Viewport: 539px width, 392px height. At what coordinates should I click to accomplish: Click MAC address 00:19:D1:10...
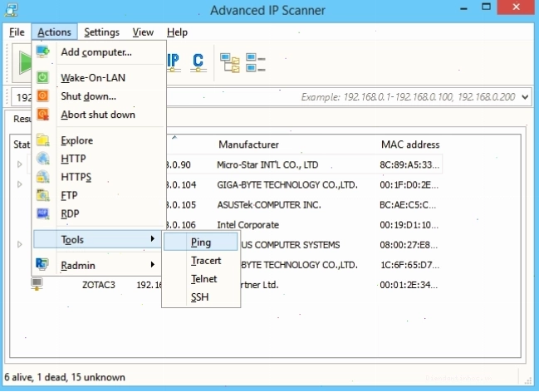click(x=409, y=225)
